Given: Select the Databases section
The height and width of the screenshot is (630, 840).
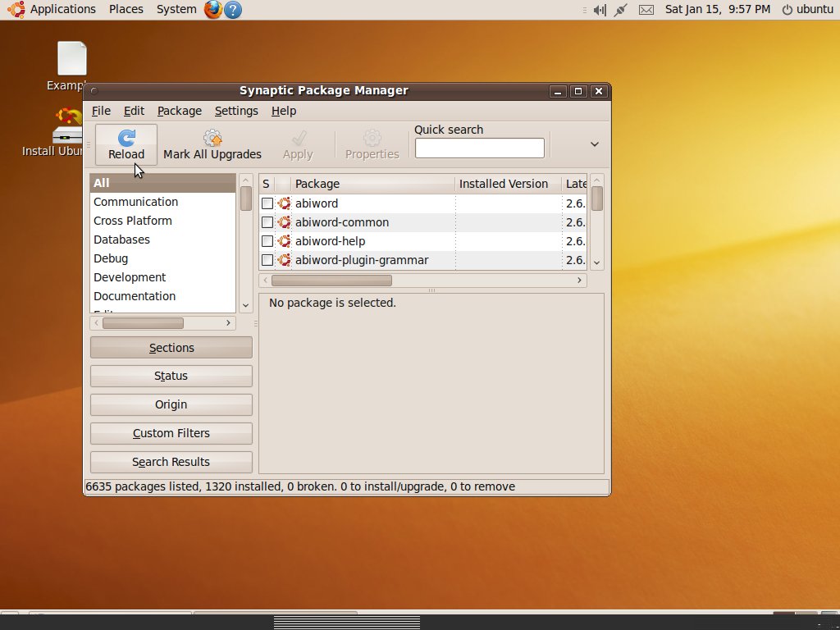Looking at the screenshot, I should pyautogui.click(x=163, y=240).
